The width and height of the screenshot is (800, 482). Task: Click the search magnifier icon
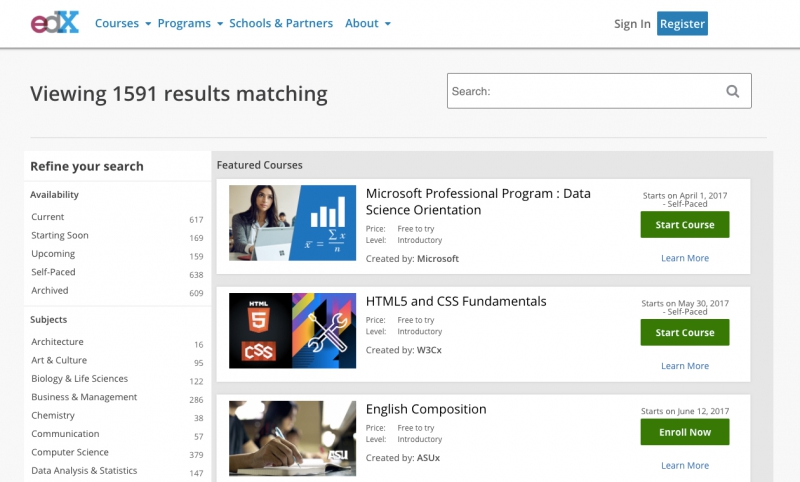tap(733, 91)
